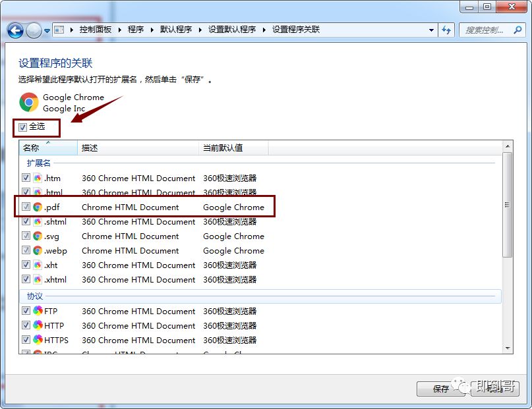This screenshot has width=532, height=409.
Task: Click the list scrollbar up arrow
Action: coord(508,146)
